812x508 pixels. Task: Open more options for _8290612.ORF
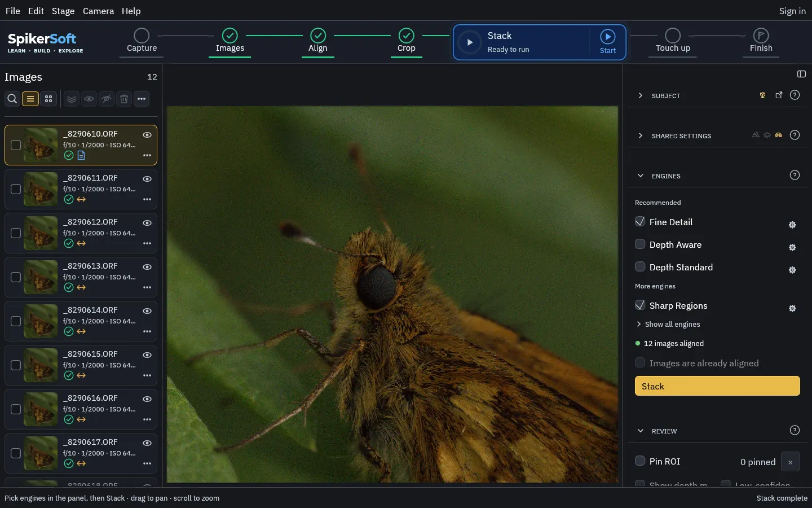(x=147, y=243)
